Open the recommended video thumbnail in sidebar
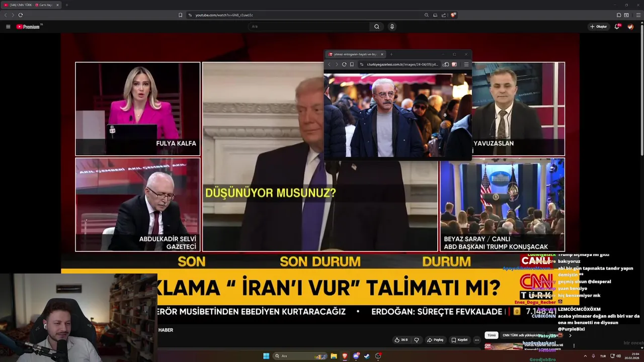The image size is (644, 362). click(x=504, y=346)
